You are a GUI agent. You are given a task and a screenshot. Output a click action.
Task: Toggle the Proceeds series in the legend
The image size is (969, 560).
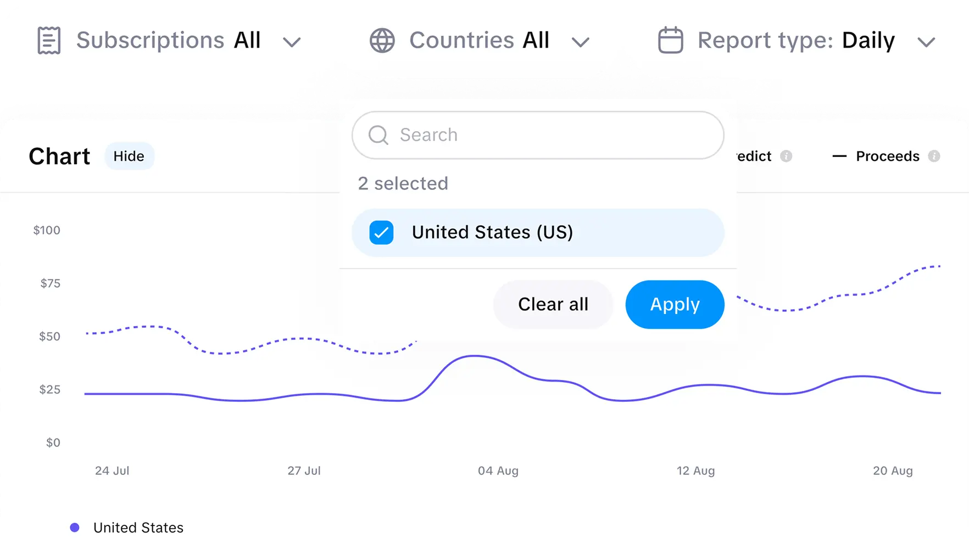pyautogui.click(x=887, y=156)
